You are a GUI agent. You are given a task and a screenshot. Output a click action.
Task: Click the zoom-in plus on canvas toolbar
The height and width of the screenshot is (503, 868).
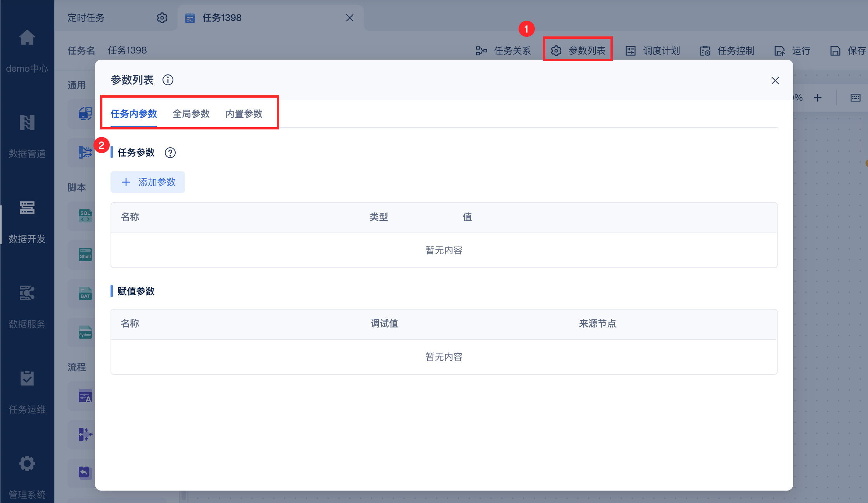818,98
